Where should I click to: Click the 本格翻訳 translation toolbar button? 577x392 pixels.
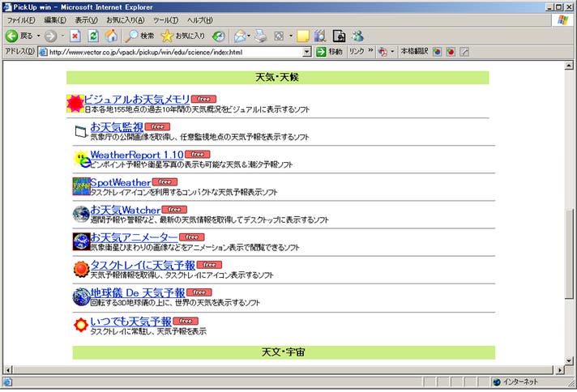(414, 52)
